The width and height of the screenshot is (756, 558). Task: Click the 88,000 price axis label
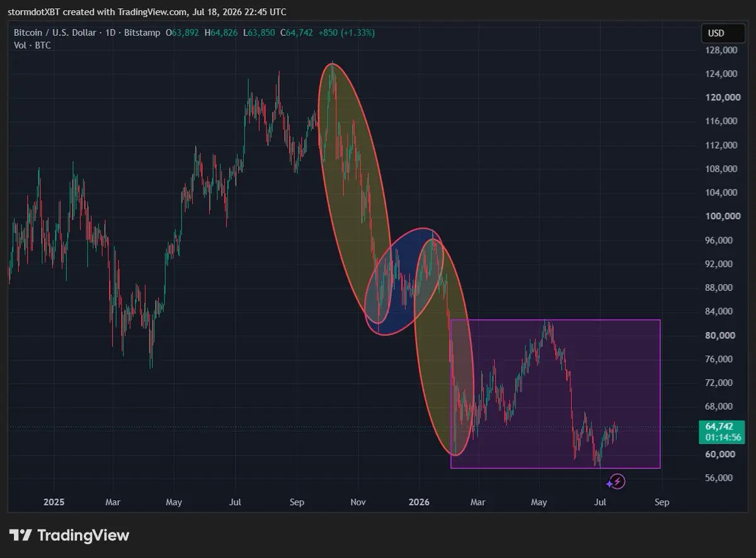[x=719, y=288]
